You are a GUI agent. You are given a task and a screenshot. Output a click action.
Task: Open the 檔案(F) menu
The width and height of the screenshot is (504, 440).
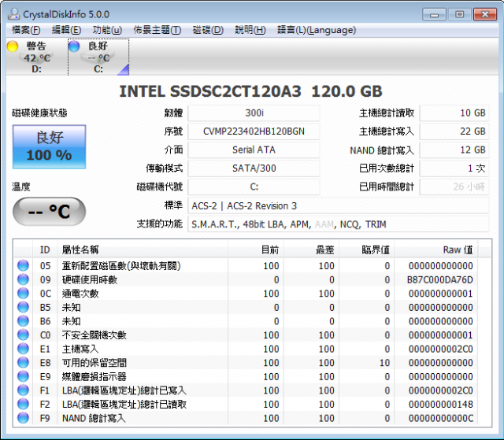click(x=26, y=30)
